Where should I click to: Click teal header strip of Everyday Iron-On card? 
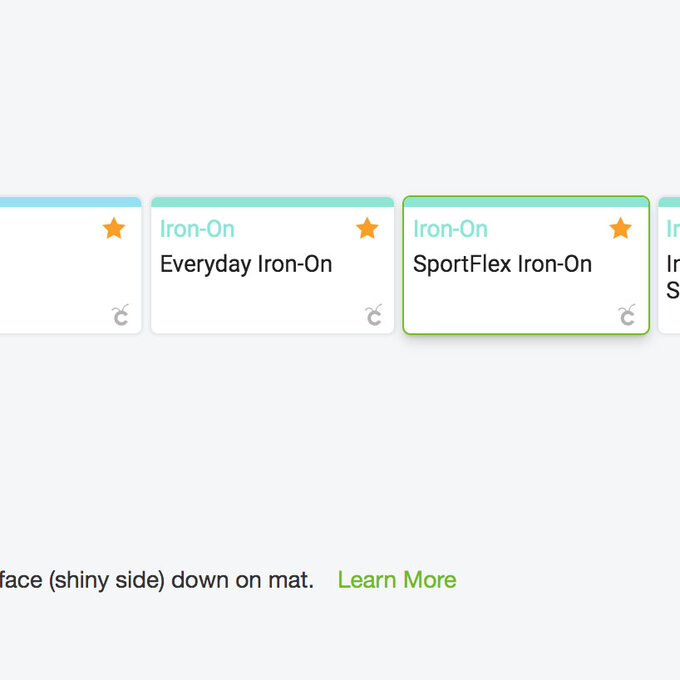(x=272, y=202)
